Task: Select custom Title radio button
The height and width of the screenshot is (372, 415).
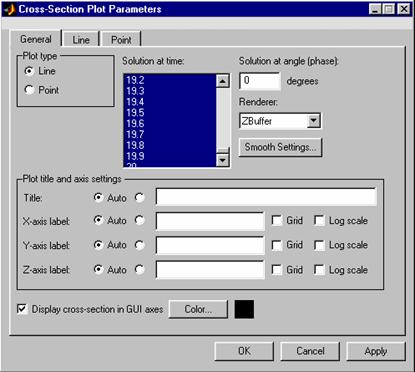Action: coord(140,197)
